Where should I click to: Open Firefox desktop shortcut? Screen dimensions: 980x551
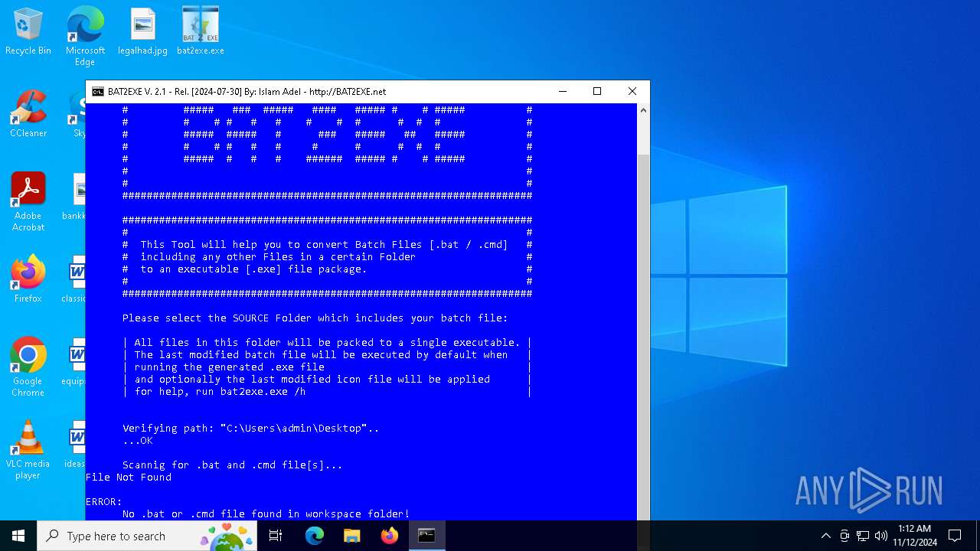(28, 280)
